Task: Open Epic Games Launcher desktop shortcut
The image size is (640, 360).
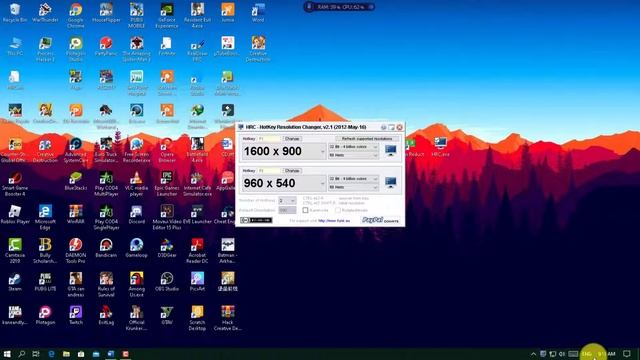Action: click(167, 184)
